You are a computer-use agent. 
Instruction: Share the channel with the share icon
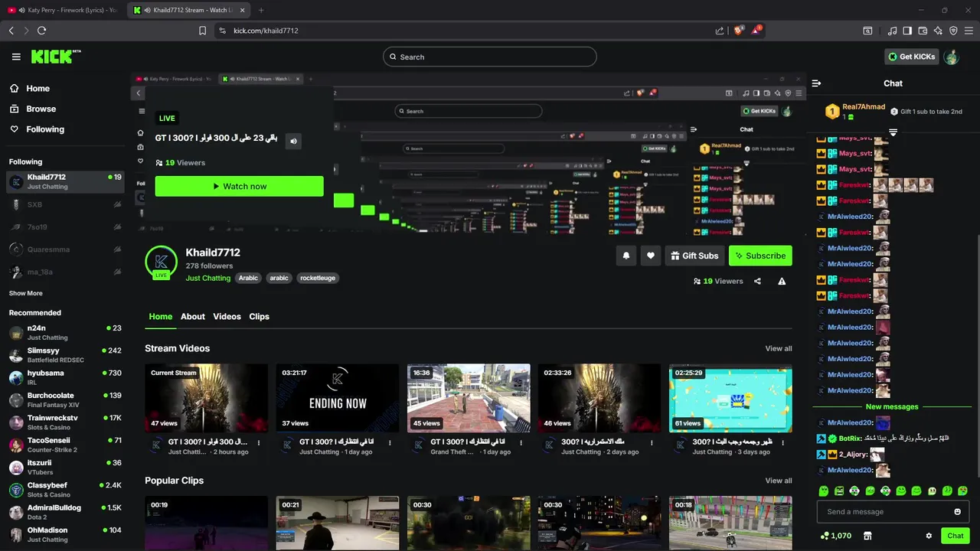[x=757, y=281]
